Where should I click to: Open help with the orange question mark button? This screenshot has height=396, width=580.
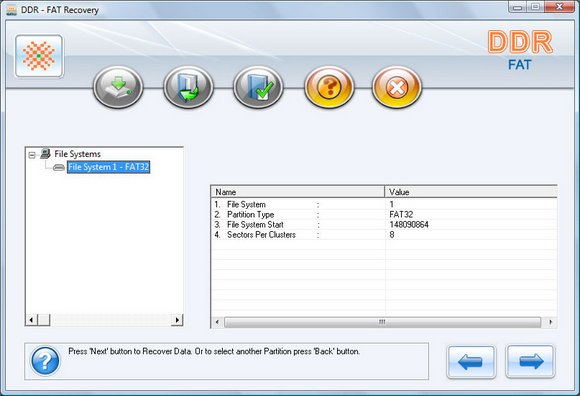(329, 87)
